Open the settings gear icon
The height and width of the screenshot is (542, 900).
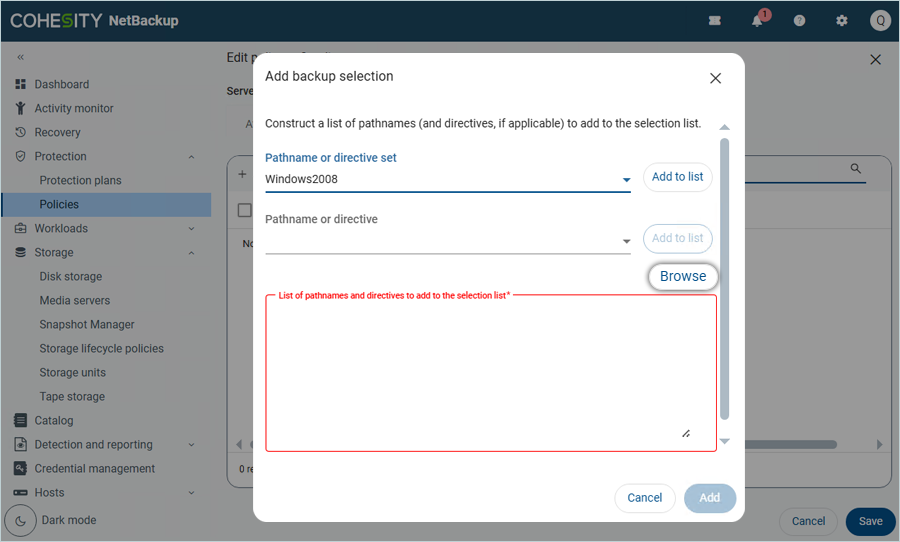841,20
